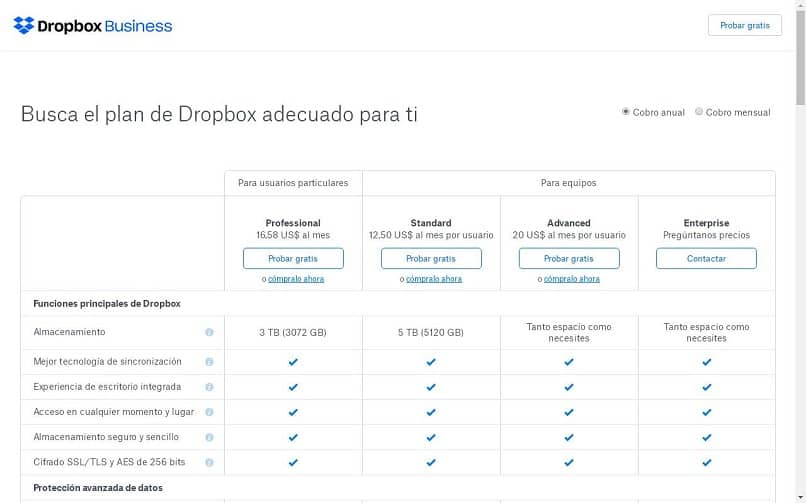This screenshot has width=806, height=503.
Task: Open info icon for Acceso en cualquier momento
Action: point(209,413)
